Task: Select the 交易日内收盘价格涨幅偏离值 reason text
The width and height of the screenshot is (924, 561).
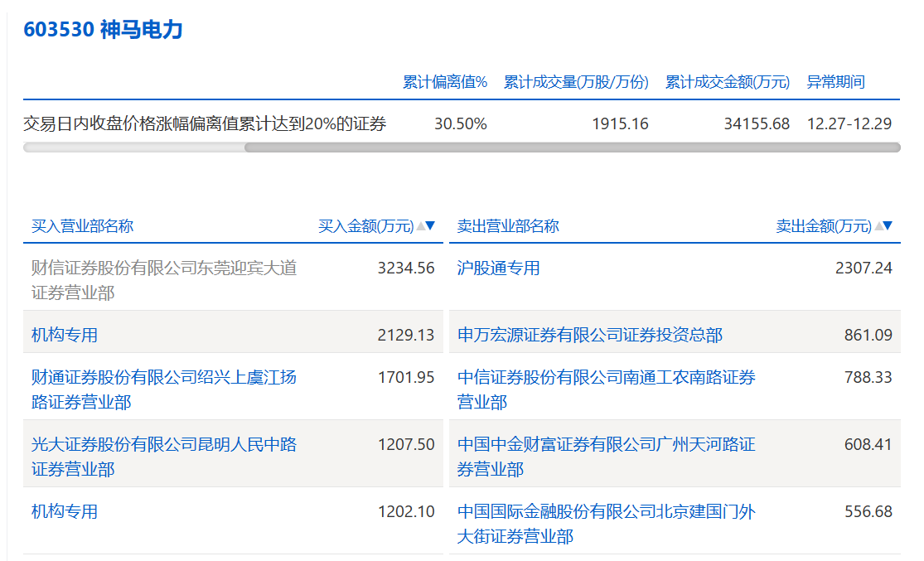Action: (205, 123)
